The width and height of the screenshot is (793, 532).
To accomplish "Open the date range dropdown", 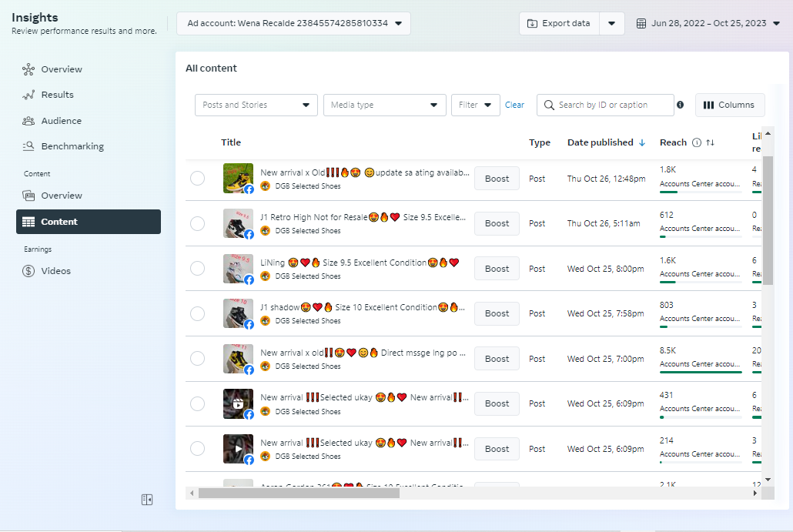I will [x=708, y=24].
